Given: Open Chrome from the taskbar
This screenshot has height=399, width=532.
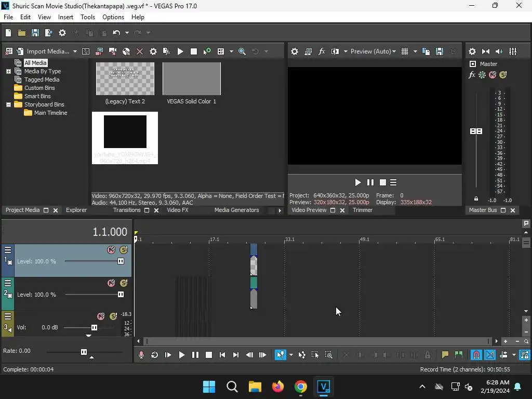Looking at the screenshot, I should [301, 387].
